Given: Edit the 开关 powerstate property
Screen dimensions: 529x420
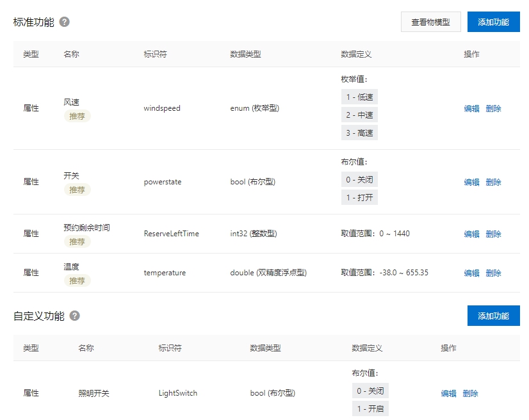Looking at the screenshot, I should point(471,182).
